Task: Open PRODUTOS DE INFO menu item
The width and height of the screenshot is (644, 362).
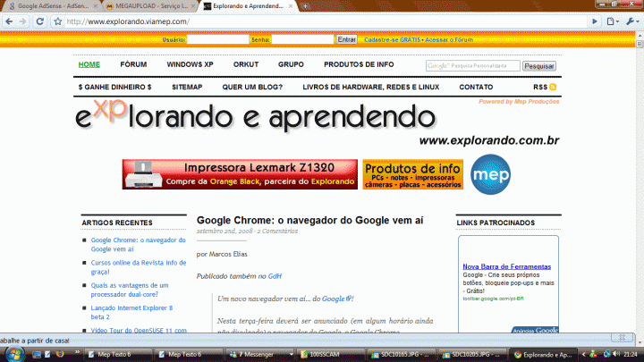Action: [x=359, y=64]
